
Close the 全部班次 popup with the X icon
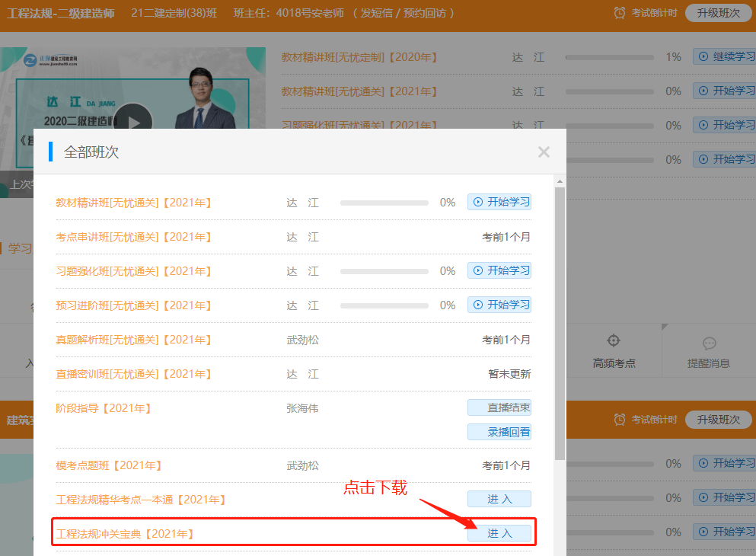tap(544, 152)
